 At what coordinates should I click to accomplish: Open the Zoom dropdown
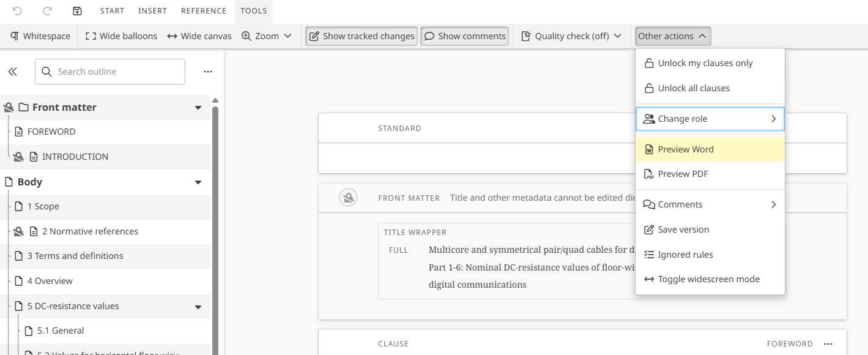tap(267, 36)
